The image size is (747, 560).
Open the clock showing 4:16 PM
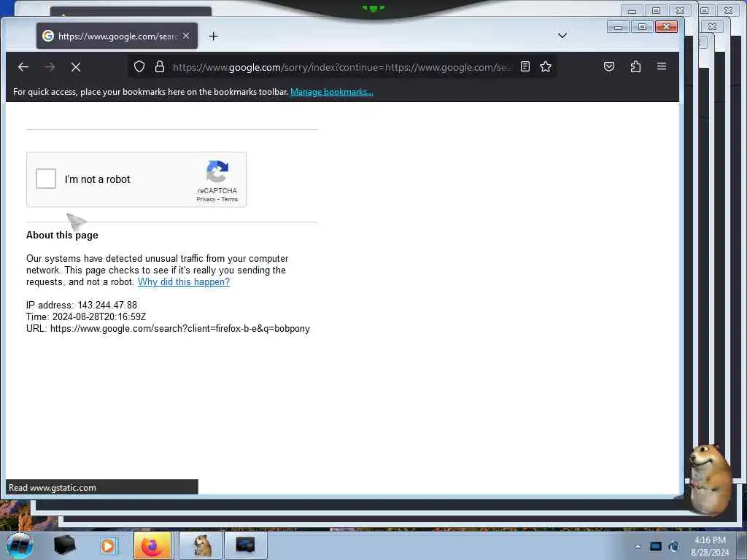710,545
